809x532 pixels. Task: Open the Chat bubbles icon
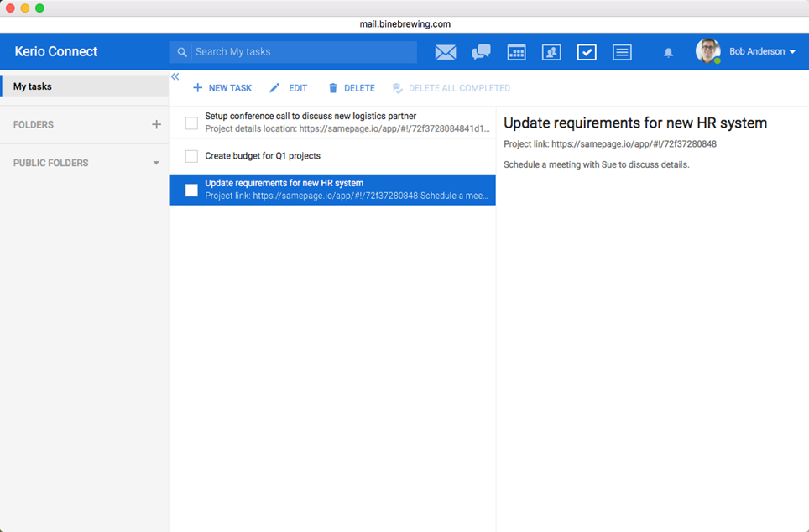[x=481, y=52]
